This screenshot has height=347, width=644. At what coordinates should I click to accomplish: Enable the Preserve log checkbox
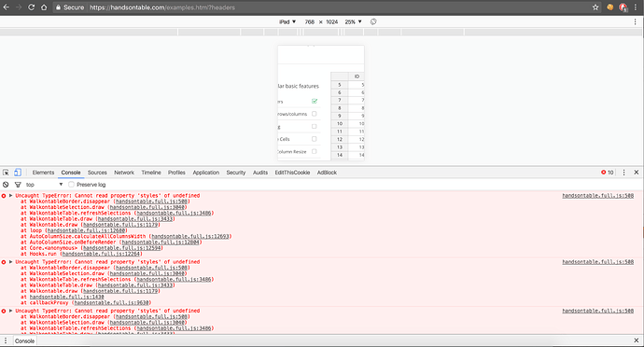click(72, 185)
